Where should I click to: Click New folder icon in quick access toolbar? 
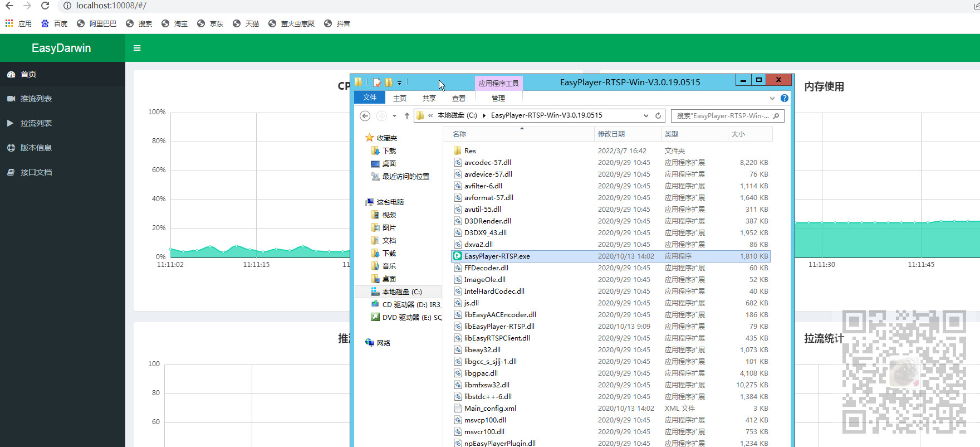pos(389,82)
